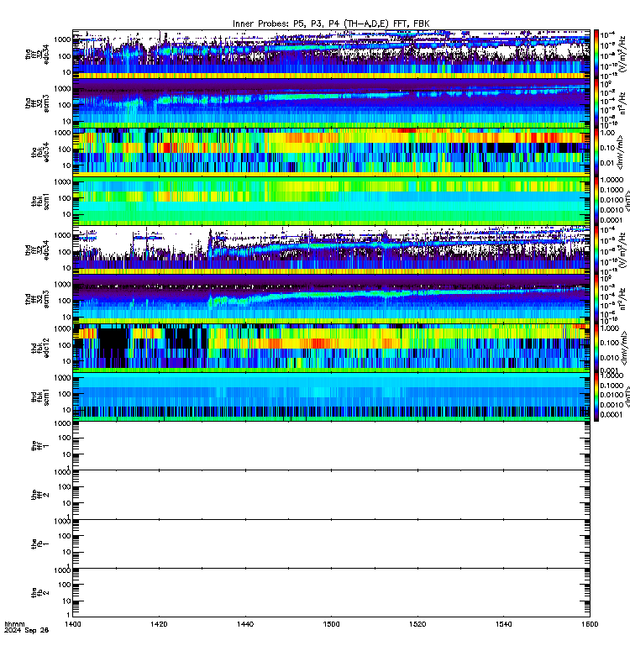The width and height of the screenshot is (630, 672).
Task: Click the tha fff scm3 color bar
Action: [x=596, y=103]
